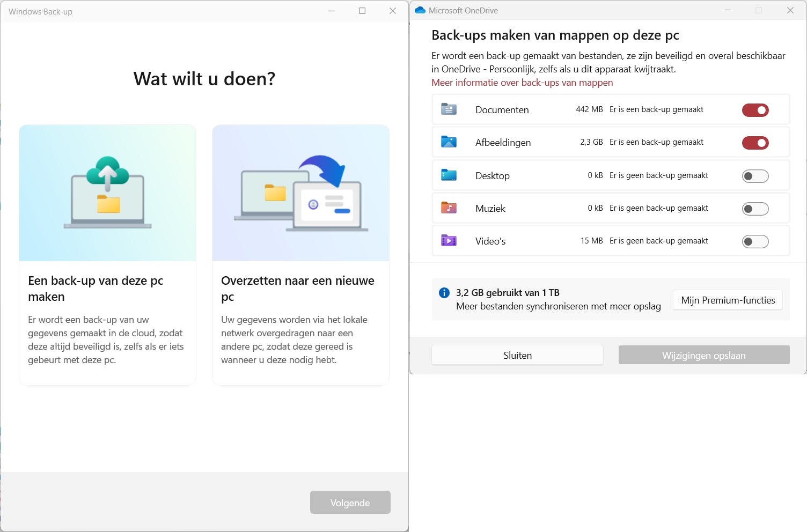807x532 pixels.
Task: Click the local network transfer description paragraph
Action: [x=294, y=339]
